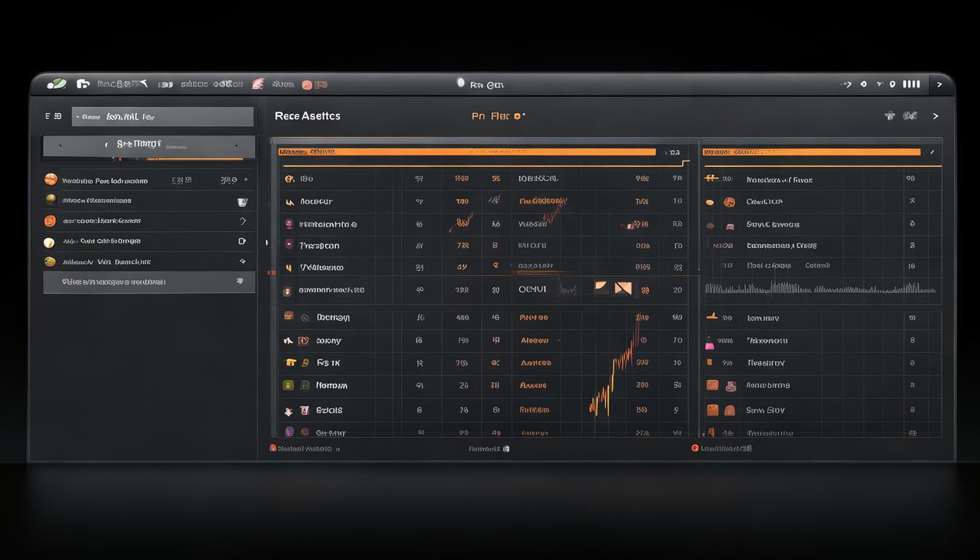The image size is (980, 560).
Task: Toggle the checkmark at the right panel header
Action: pyautogui.click(x=931, y=152)
